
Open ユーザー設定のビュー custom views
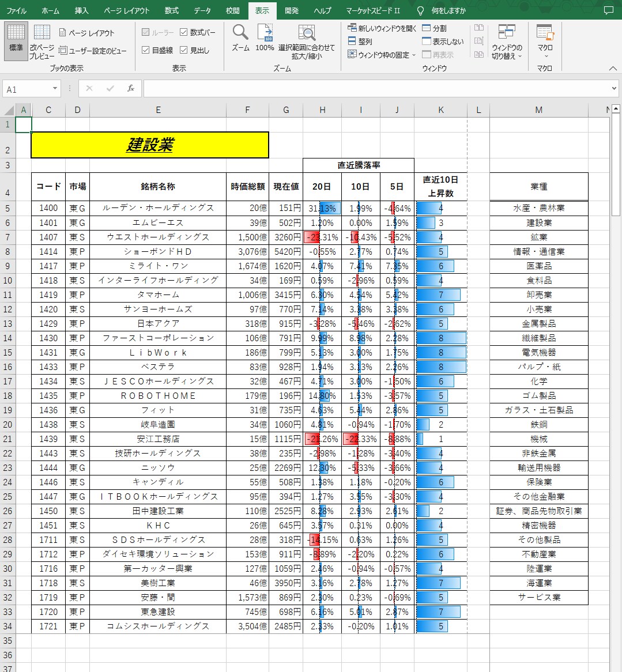coord(93,51)
